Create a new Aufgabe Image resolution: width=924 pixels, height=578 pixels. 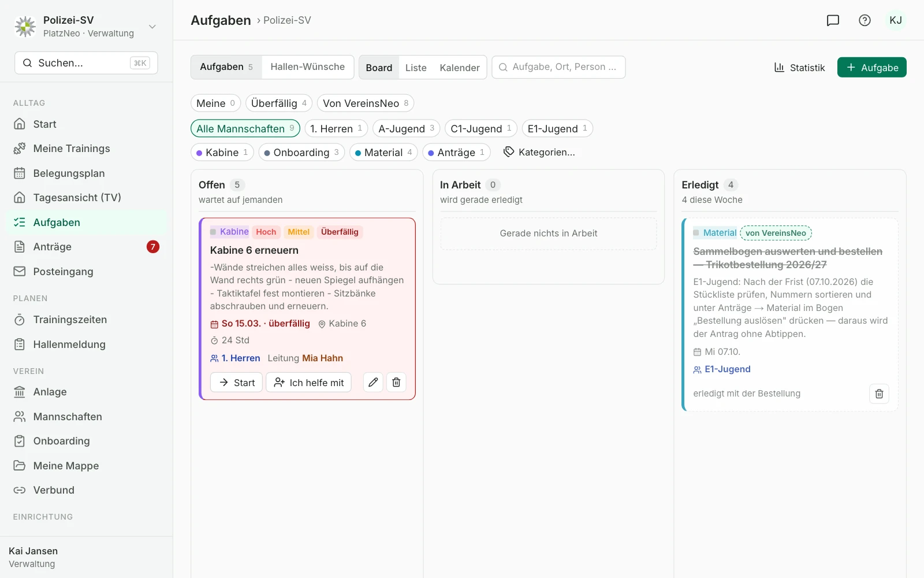pos(872,68)
